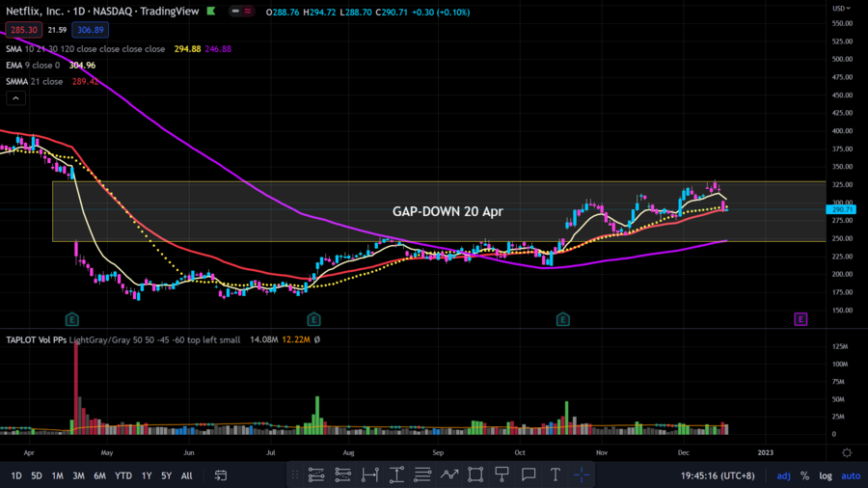
Task: Select the EMA 9 indicator legend
Action: point(33,66)
